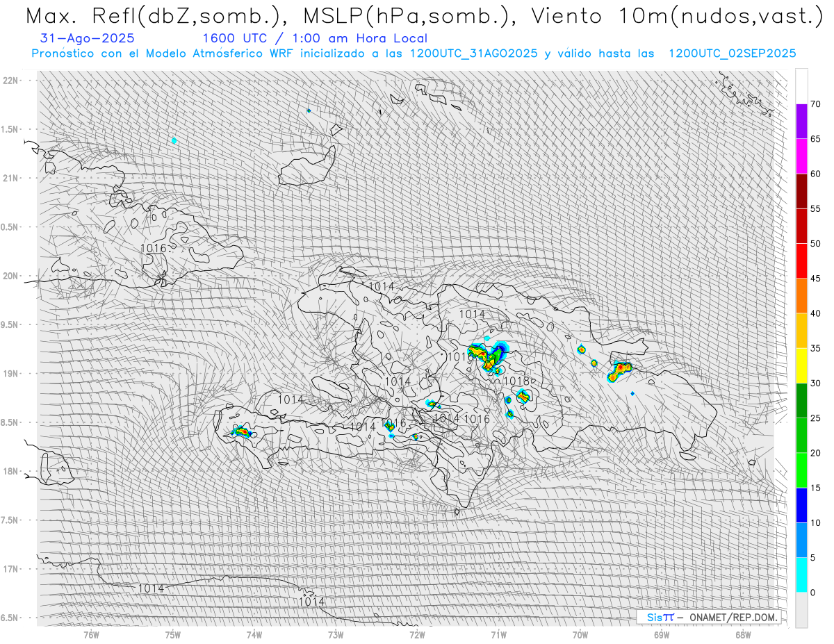Viewport: 834px width, 644px height.
Task: Click the '68W' longitude label
Action: (x=743, y=634)
